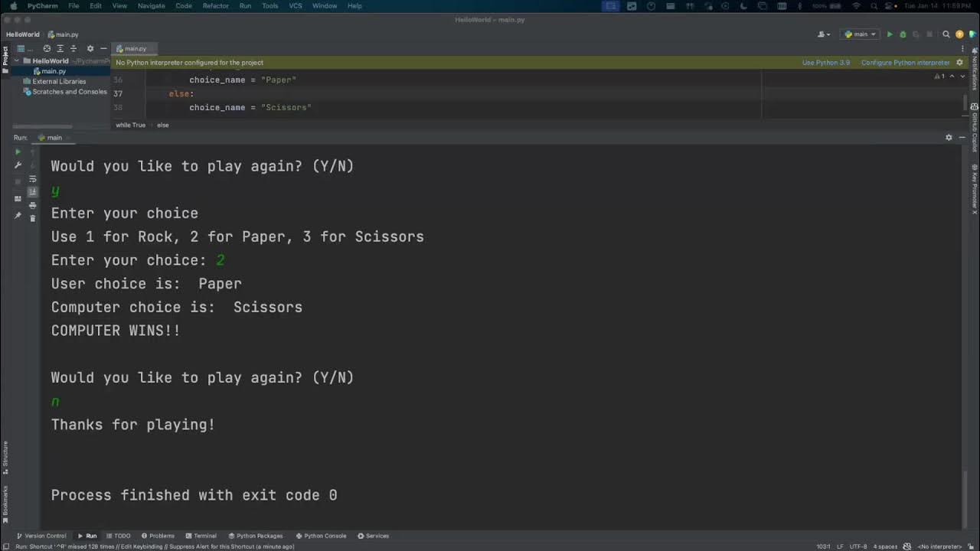Click the stop process square in Run panel
Screen dimensions: 980x551
tap(18, 181)
